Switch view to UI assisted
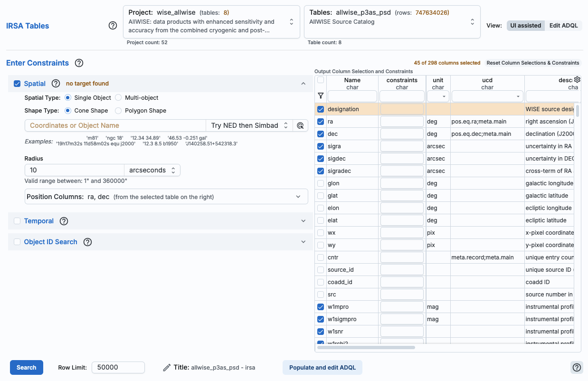 coord(526,26)
